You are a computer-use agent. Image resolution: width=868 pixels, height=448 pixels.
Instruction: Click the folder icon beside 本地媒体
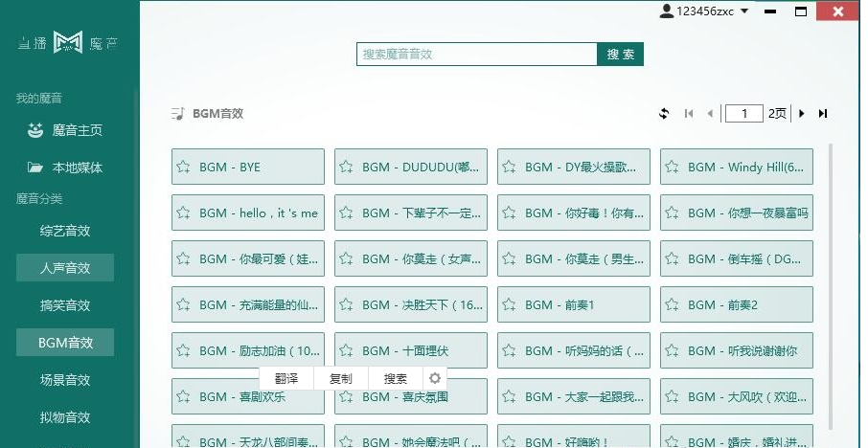[35, 168]
